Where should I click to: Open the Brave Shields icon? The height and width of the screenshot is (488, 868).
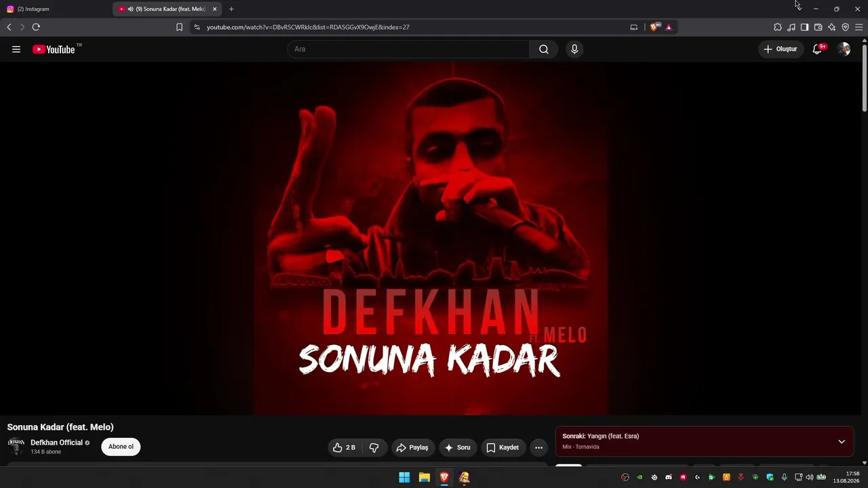(654, 27)
